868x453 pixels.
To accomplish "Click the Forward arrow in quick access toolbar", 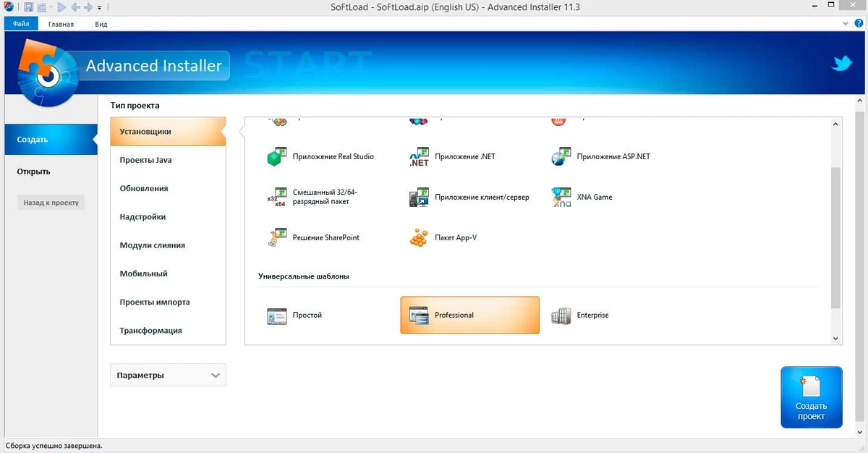I will (88, 7).
